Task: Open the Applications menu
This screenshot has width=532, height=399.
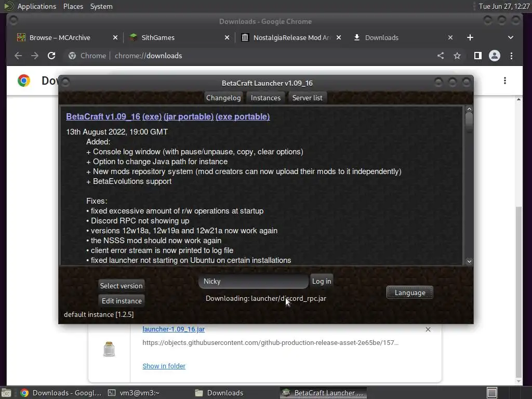Action: click(x=37, y=6)
